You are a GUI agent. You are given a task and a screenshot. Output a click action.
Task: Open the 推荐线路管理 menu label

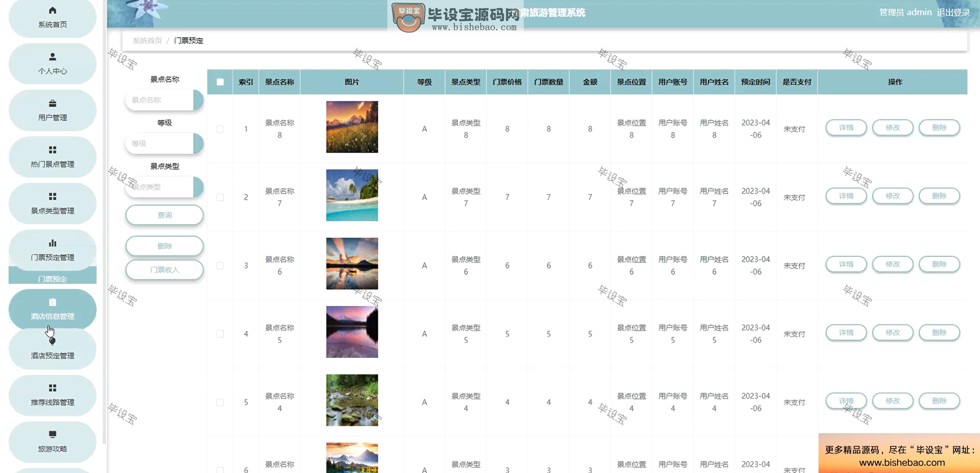53,402
